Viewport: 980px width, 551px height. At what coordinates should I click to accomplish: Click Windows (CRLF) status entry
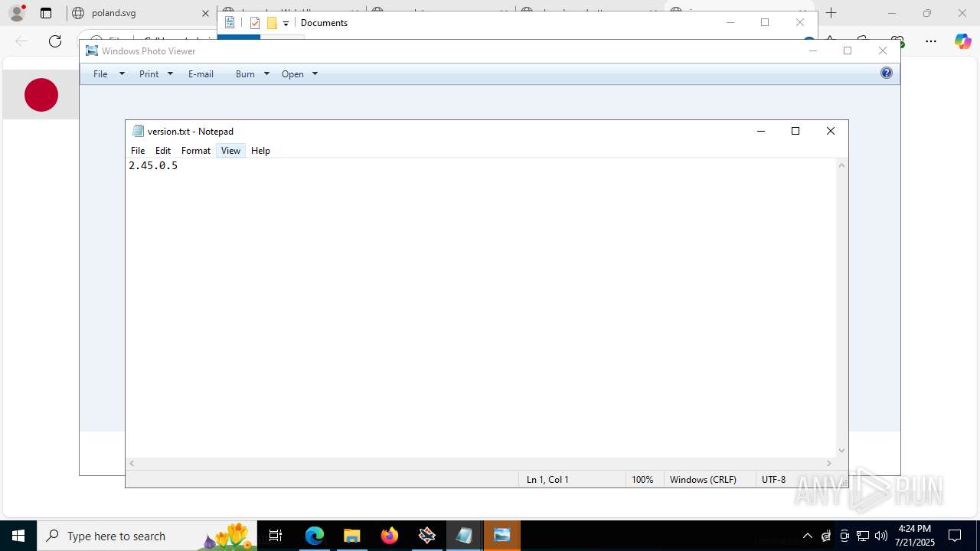703,480
